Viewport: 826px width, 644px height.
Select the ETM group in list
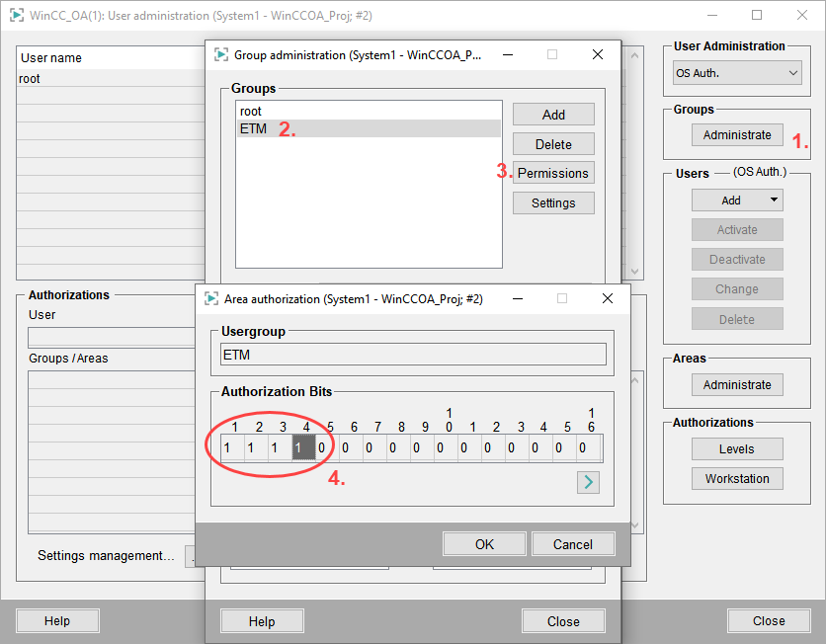370,129
